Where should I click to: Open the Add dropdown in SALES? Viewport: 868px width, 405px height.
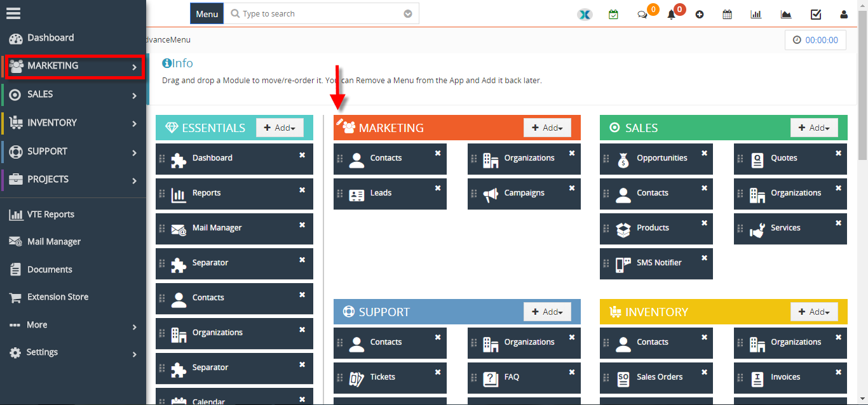tap(814, 128)
